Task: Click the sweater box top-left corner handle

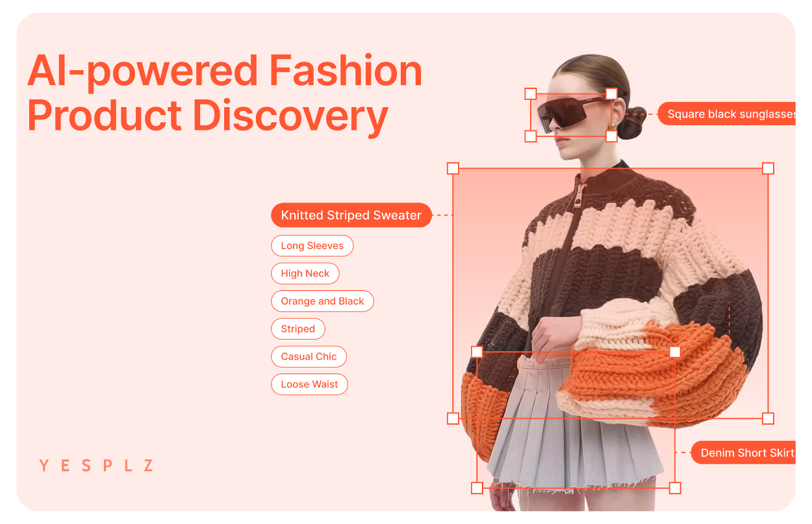Action: [x=453, y=169]
